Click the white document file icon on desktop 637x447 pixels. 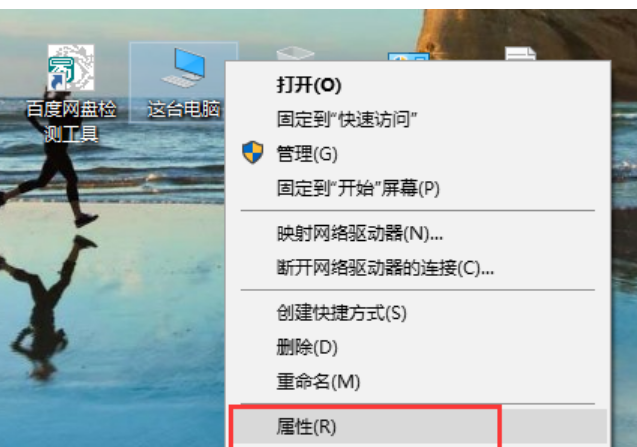click(x=520, y=54)
